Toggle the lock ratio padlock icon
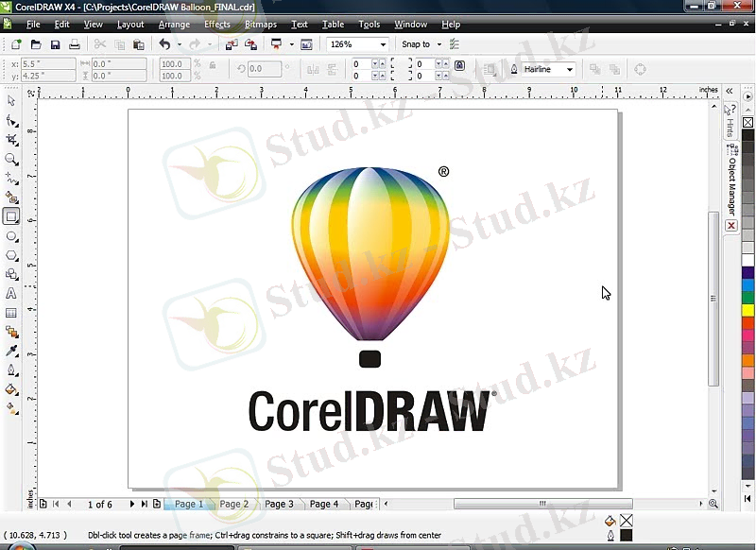 (212, 65)
